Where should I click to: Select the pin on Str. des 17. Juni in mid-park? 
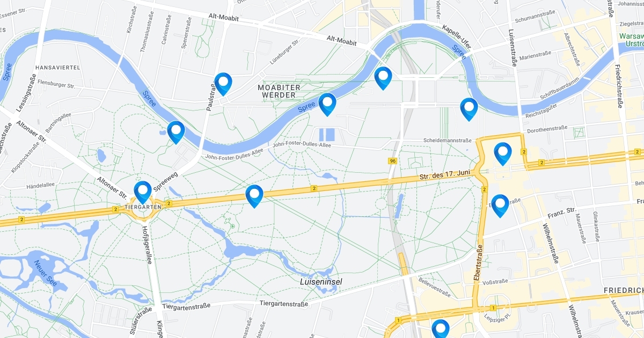(254, 196)
